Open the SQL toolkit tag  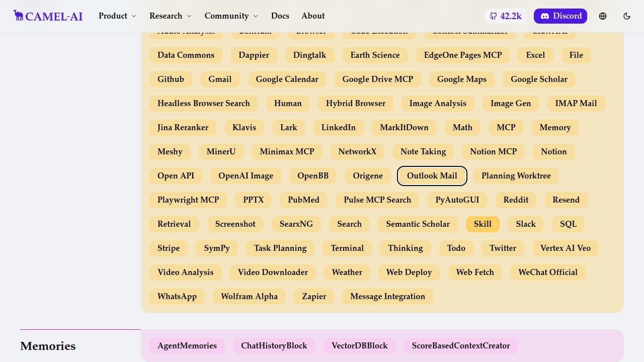point(569,224)
